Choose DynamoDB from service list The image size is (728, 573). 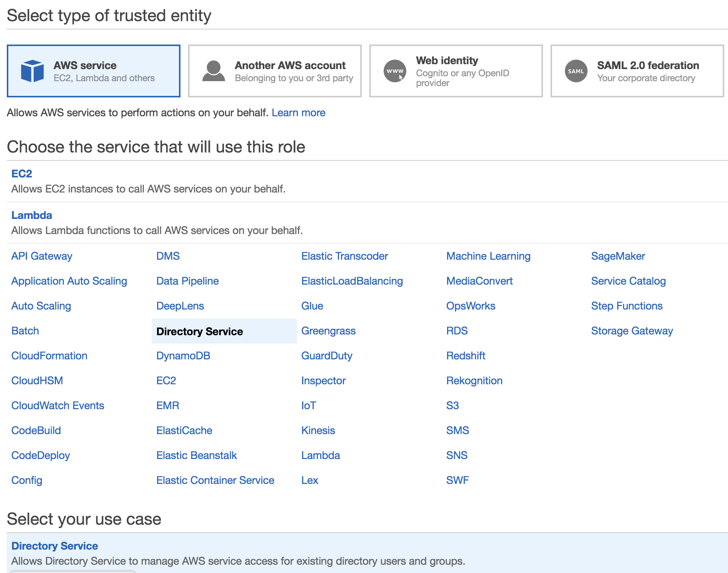click(x=183, y=356)
